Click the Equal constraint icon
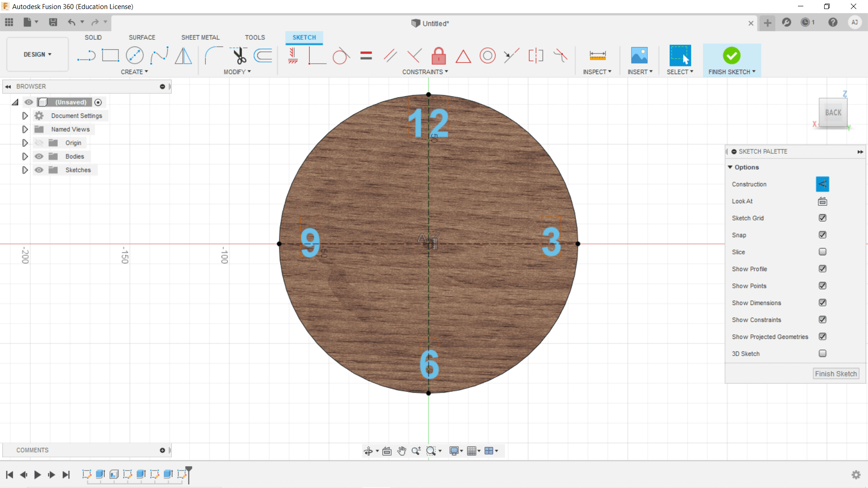This screenshot has width=868, height=488. 366,56
